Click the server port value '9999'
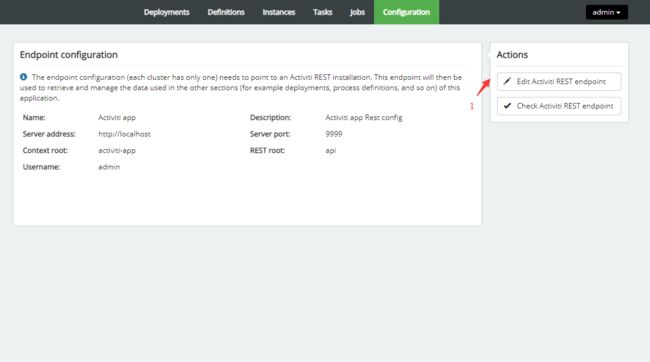The width and height of the screenshot is (650, 362). (x=334, y=134)
